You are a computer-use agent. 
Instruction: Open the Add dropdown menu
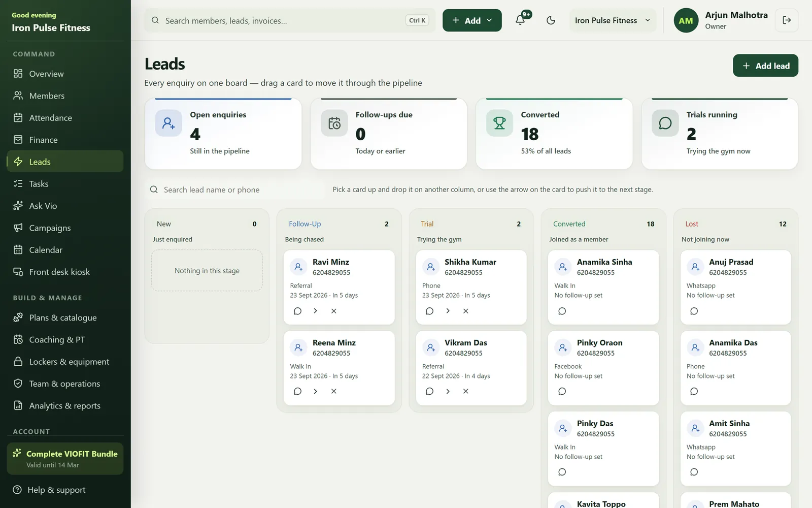[x=472, y=20]
